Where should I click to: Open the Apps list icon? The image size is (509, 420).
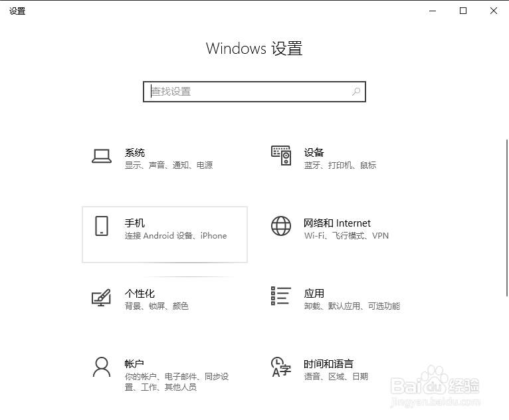click(x=281, y=296)
